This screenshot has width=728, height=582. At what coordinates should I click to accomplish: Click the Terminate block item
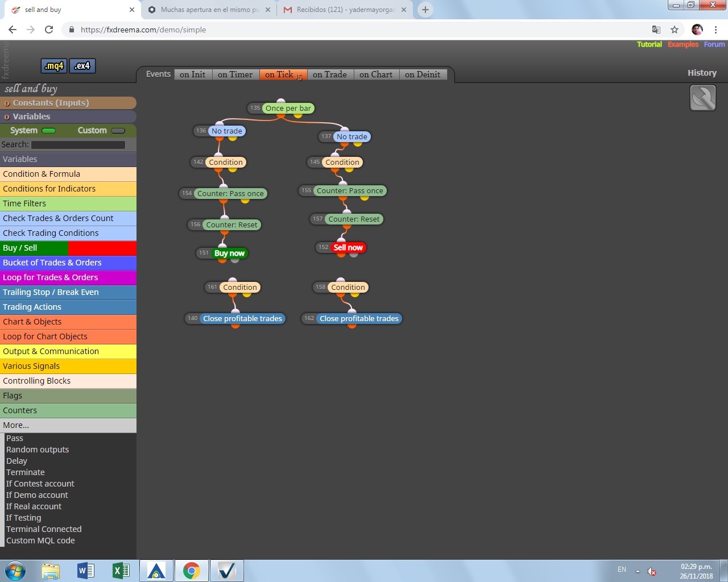pos(25,472)
